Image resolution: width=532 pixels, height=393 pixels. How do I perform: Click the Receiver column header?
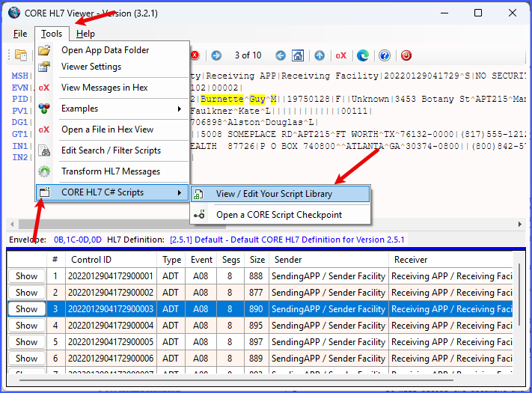450,260
